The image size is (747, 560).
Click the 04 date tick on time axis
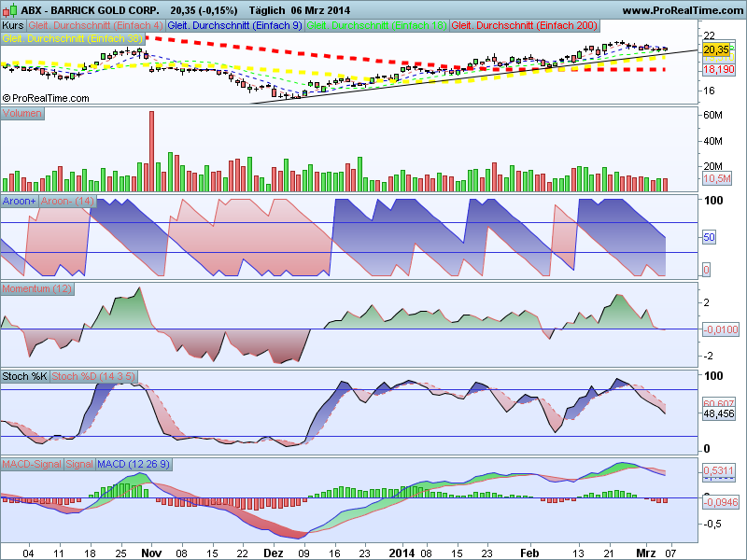pyautogui.click(x=29, y=553)
